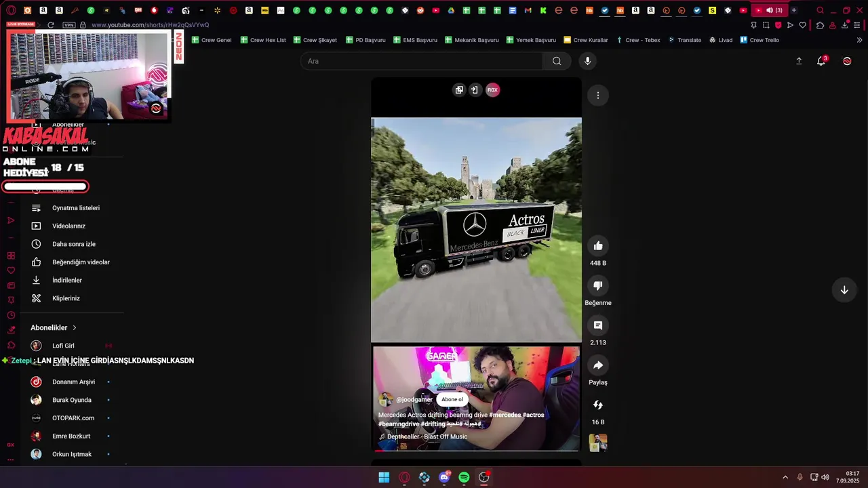868x488 pixels.
Task: Open the Orkun Işıtmak channel
Action: [x=71, y=454]
